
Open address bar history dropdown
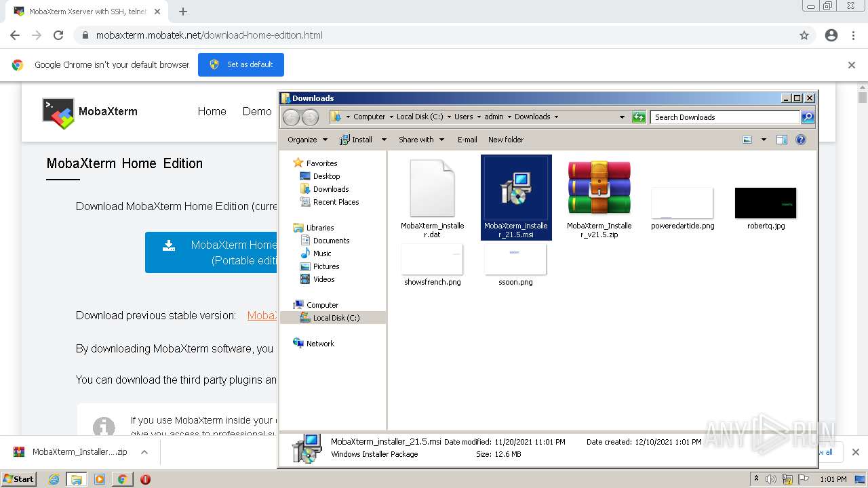(622, 117)
